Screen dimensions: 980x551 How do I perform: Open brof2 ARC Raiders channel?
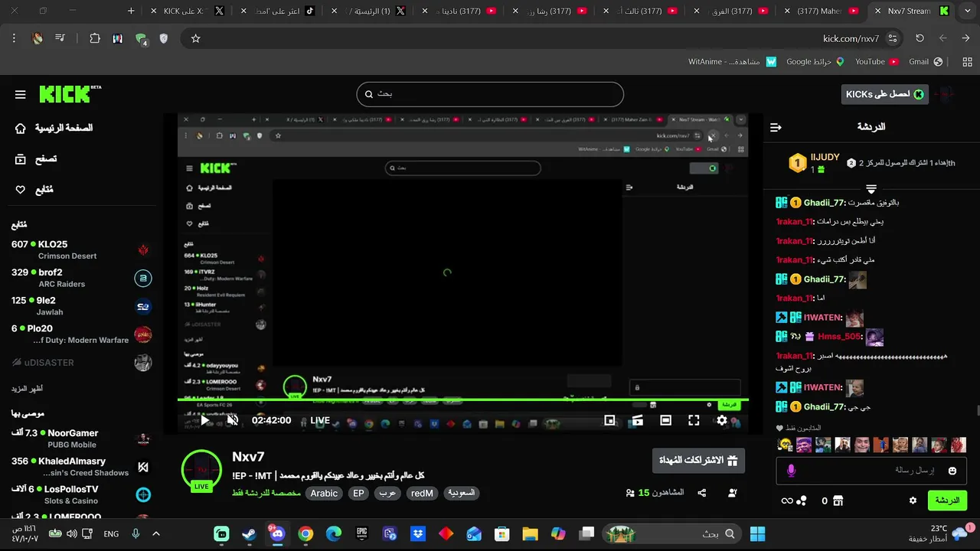81,278
